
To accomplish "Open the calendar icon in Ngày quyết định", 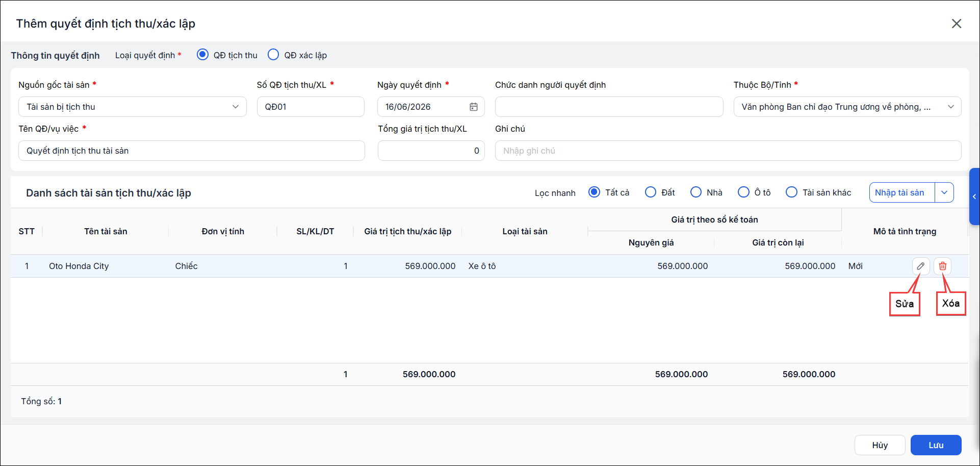I will click(x=474, y=107).
